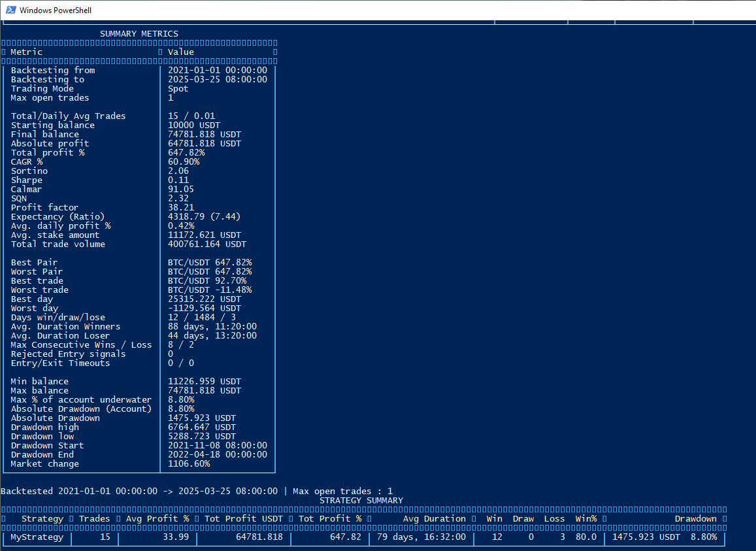756x551 pixels.
Task: Click the SQN value 2.32
Action: (178, 199)
